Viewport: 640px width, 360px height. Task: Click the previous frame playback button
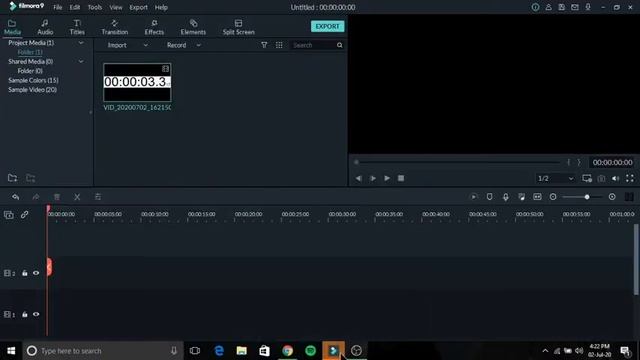[x=358, y=178]
